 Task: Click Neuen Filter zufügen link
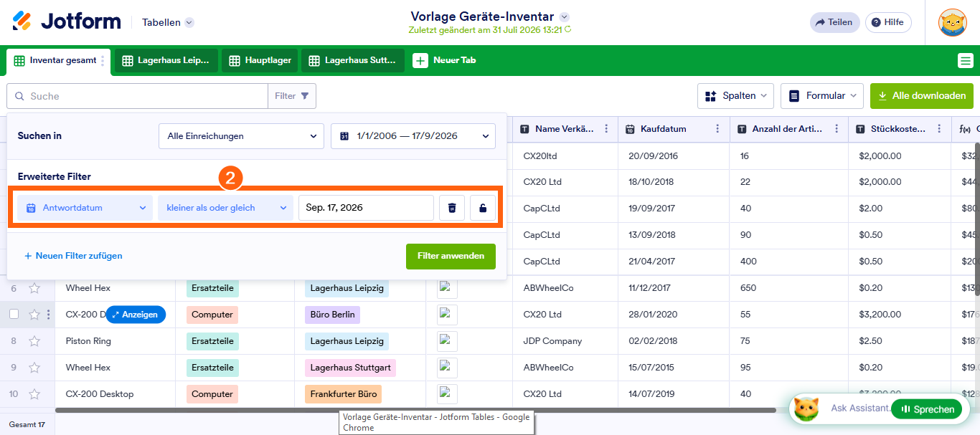tap(73, 256)
